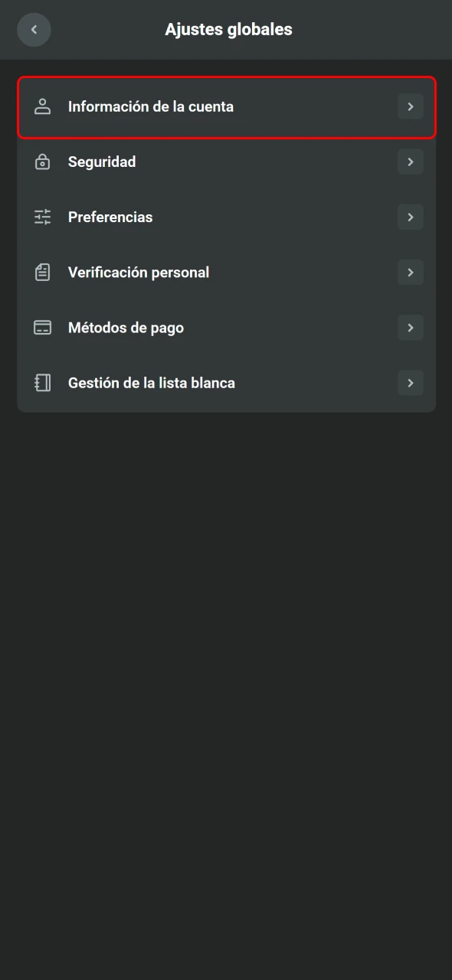Image resolution: width=452 pixels, height=980 pixels.
Task: Open Verificación personal using its chevron
Action: [x=411, y=272]
